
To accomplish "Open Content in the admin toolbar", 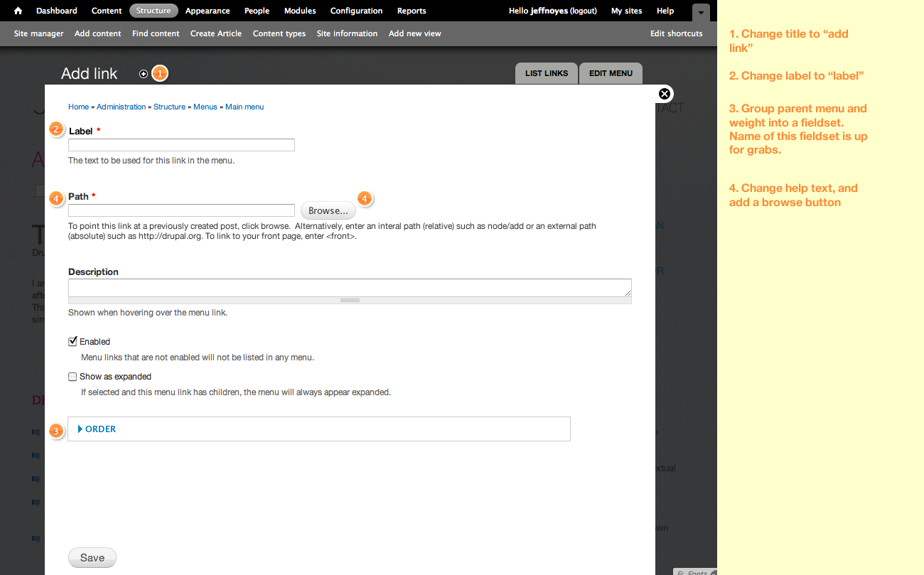I will [107, 11].
